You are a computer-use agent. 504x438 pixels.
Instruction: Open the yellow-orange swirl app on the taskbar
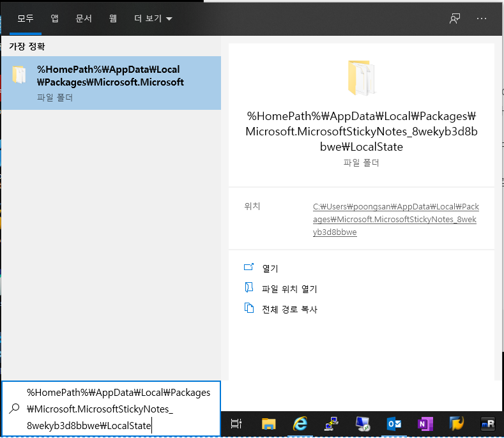coord(457,424)
